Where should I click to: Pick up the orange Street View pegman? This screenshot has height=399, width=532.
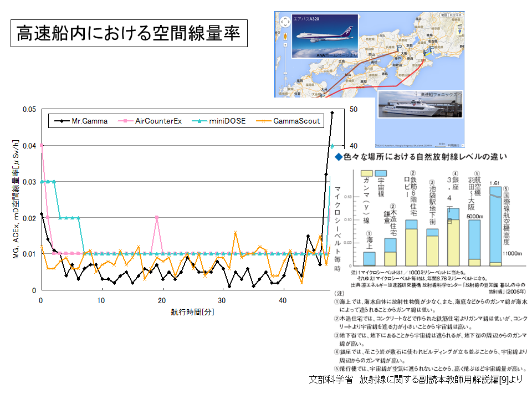pyautogui.click(x=285, y=36)
